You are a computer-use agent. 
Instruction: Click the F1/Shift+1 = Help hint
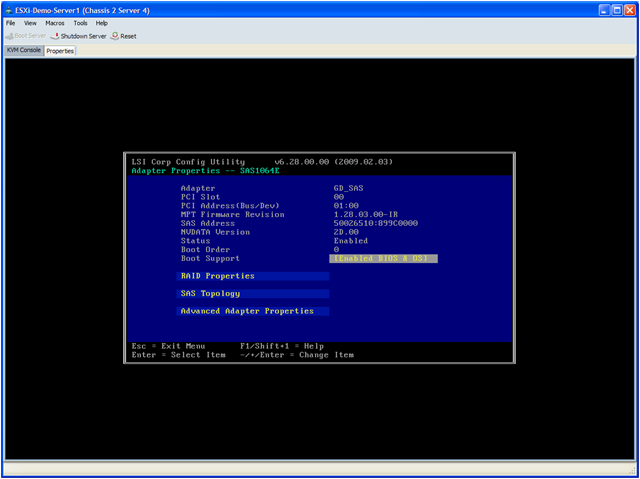282,346
